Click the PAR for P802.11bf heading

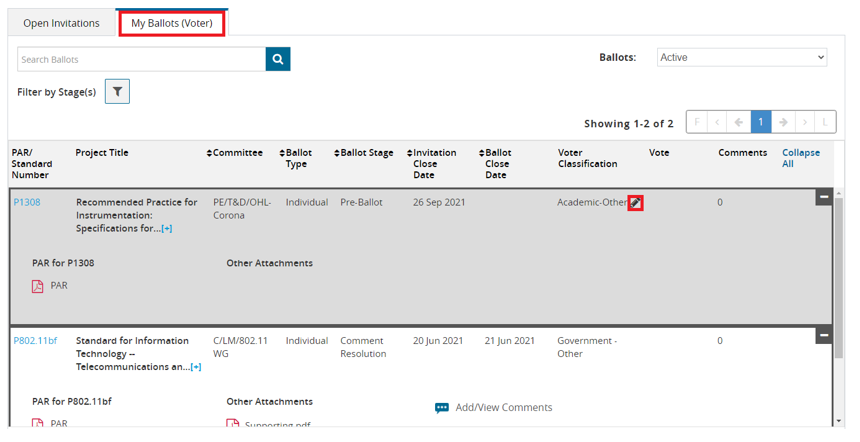click(x=72, y=402)
